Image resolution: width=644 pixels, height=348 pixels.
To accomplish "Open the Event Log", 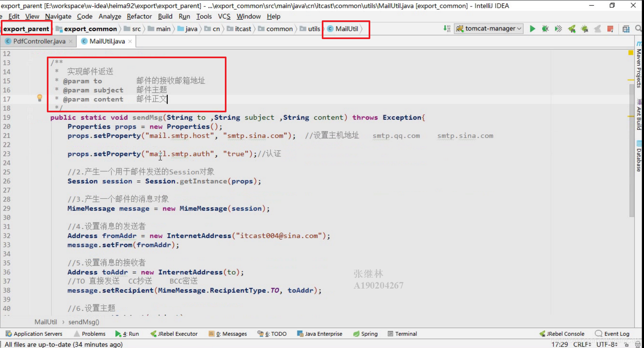I will (x=612, y=334).
